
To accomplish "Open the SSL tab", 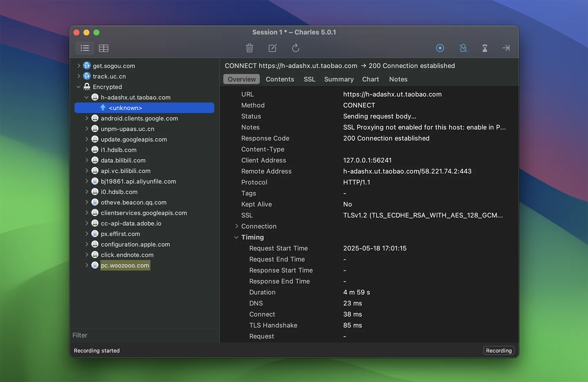I will tap(310, 79).
